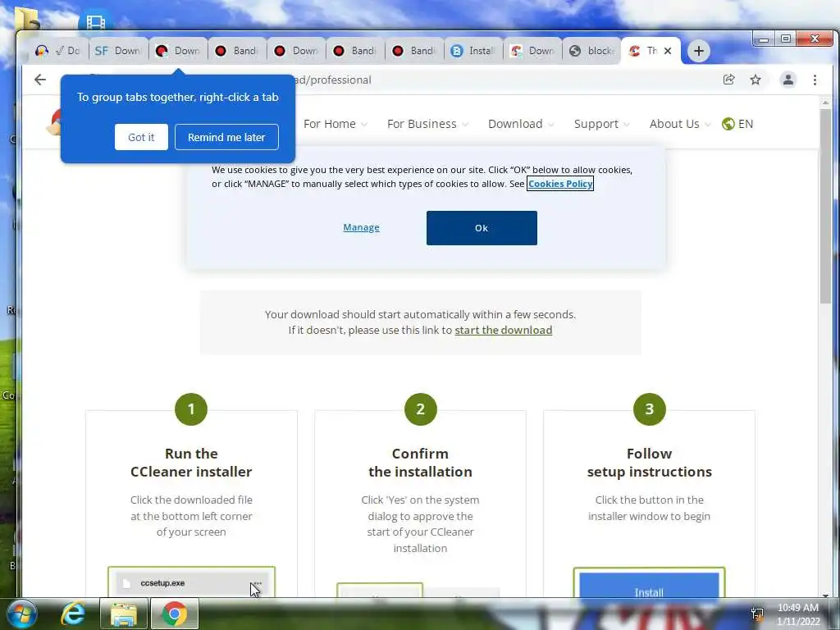Click page vertical scrollbar thumb

(x=825, y=206)
